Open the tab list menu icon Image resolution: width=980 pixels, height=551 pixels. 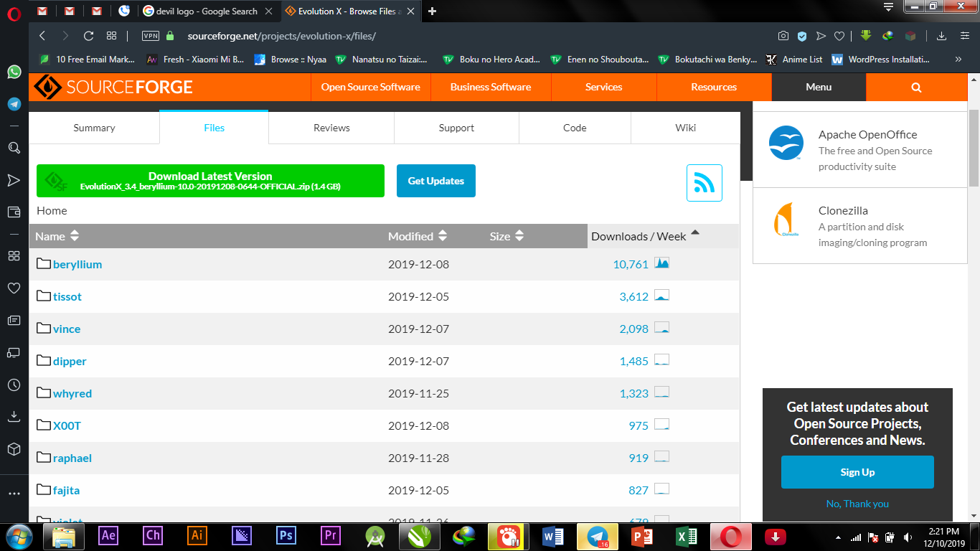coord(888,8)
